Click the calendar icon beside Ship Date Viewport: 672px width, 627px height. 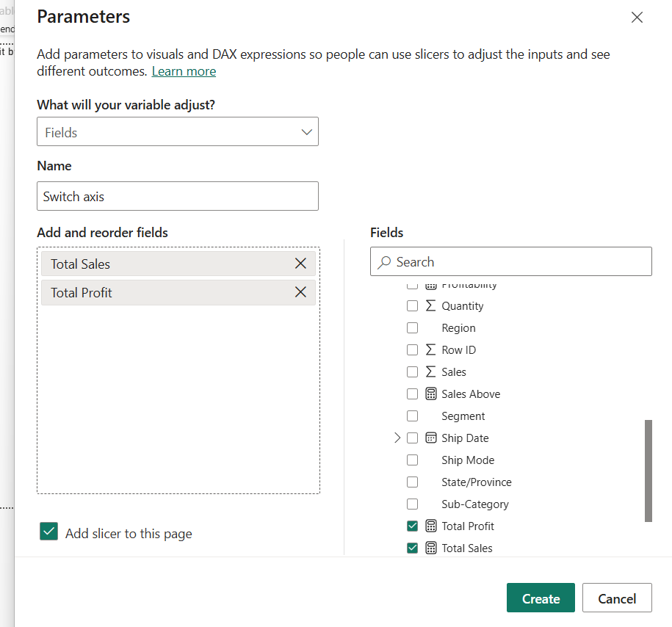(x=431, y=438)
